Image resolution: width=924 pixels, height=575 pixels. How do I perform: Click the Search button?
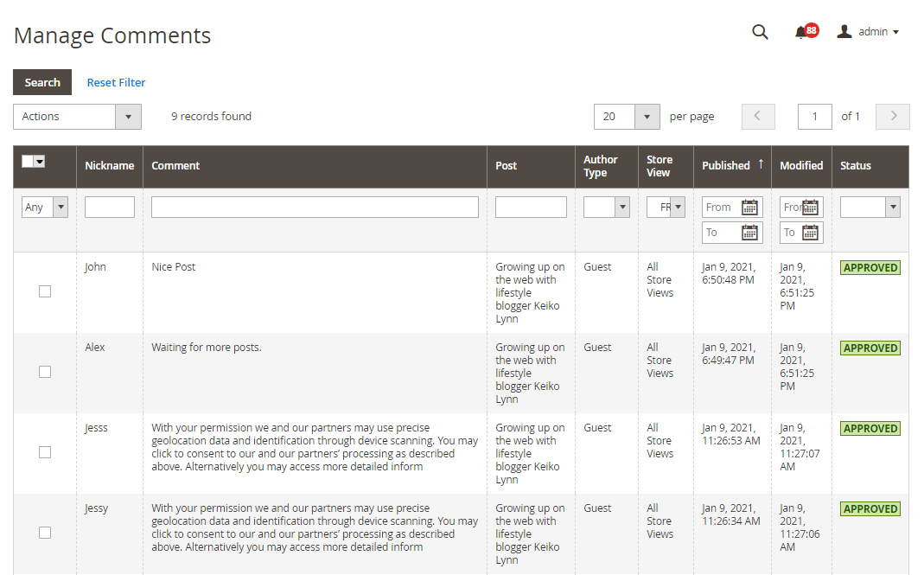click(42, 82)
